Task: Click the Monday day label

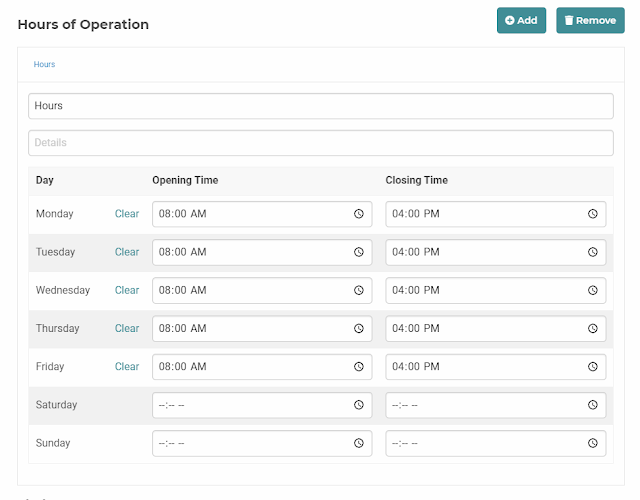Action: click(x=54, y=214)
